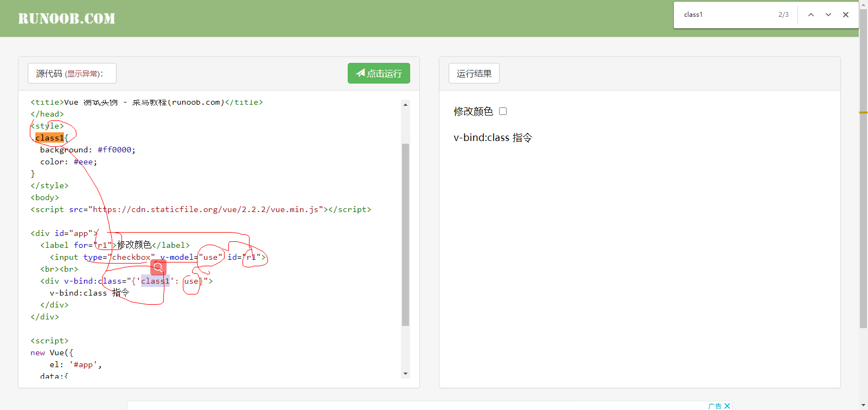Click the input type="checkbox" code line
This screenshot has width=868, height=410.
tap(158, 257)
